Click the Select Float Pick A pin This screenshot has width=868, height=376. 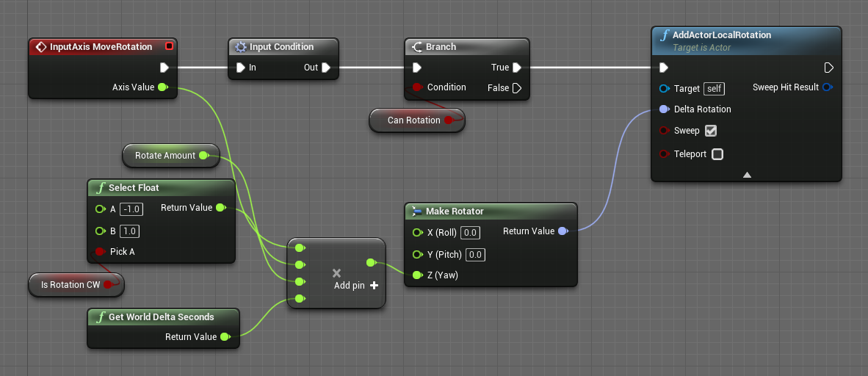tap(100, 251)
